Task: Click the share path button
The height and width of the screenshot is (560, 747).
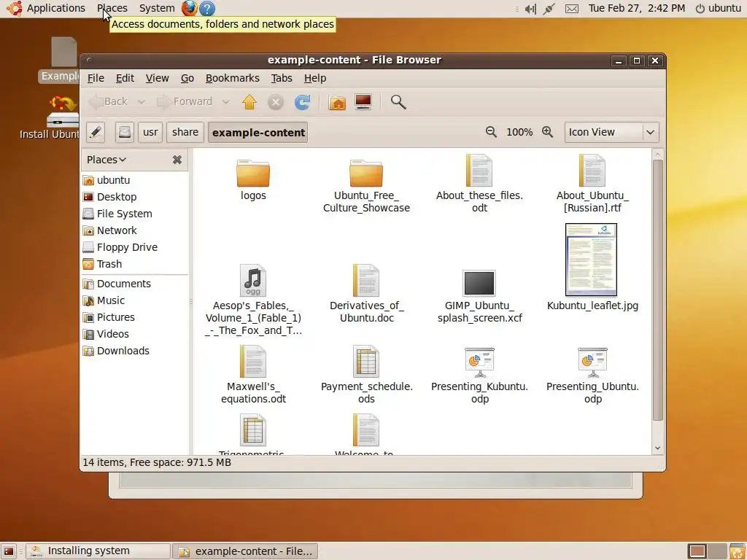Action: click(x=185, y=133)
